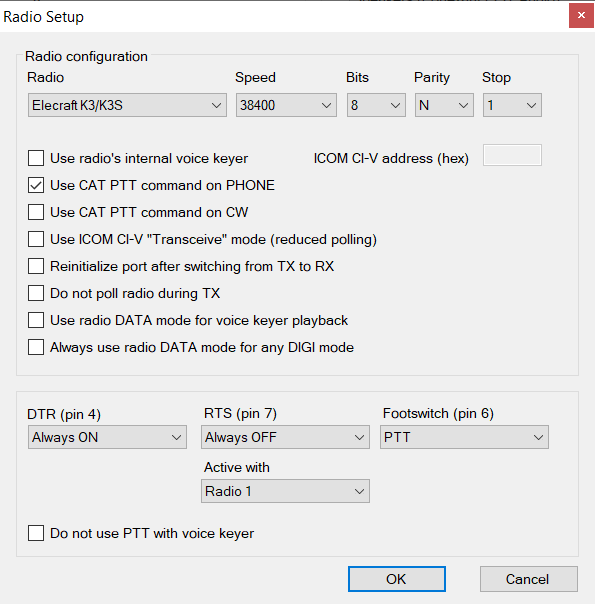Check Use radio DATA mode for voice keyer
Viewport: 595px width, 604px height.
click(36, 320)
